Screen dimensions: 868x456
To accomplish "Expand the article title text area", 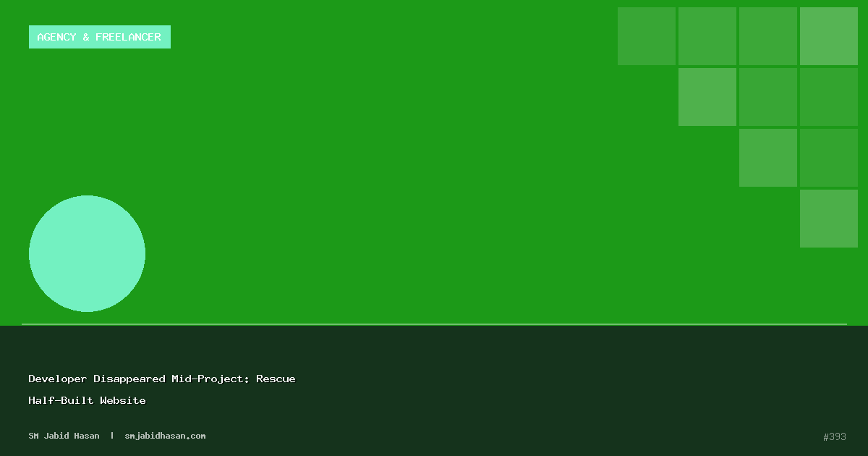I will pyautogui.click(x=162, y=389).
